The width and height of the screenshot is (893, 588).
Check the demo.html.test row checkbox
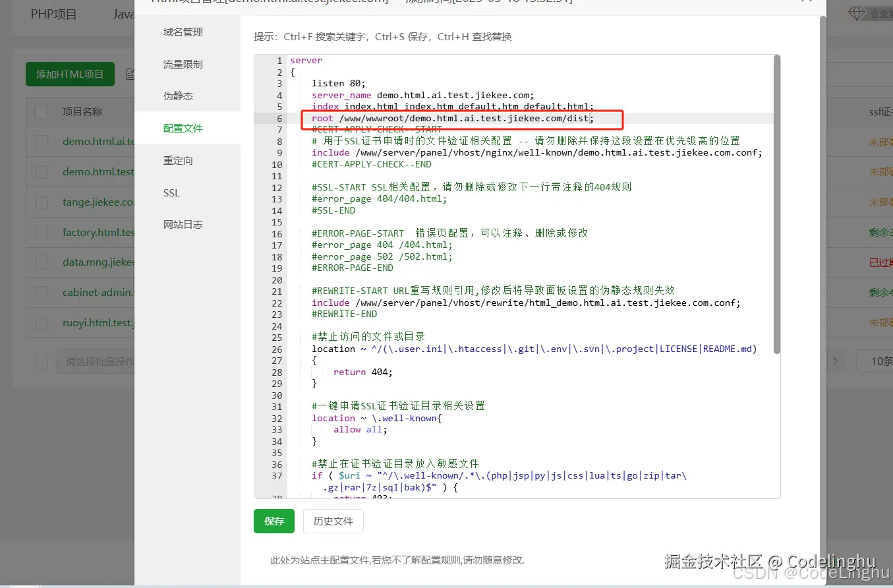tap(42, 172)
